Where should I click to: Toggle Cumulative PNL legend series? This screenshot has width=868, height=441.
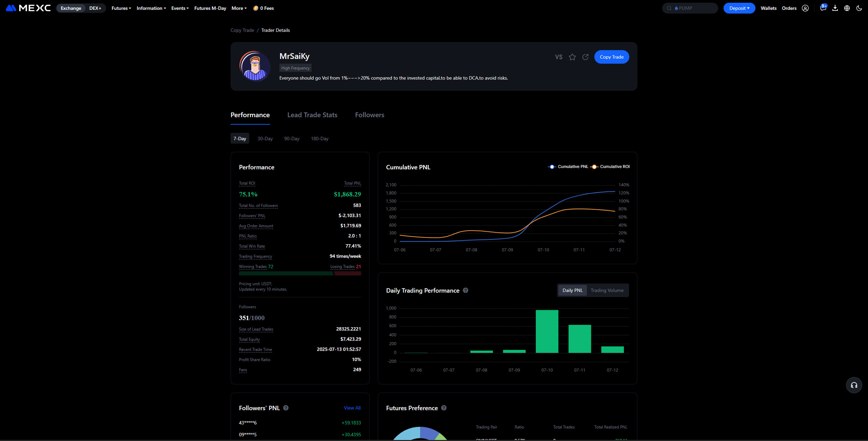568,167
